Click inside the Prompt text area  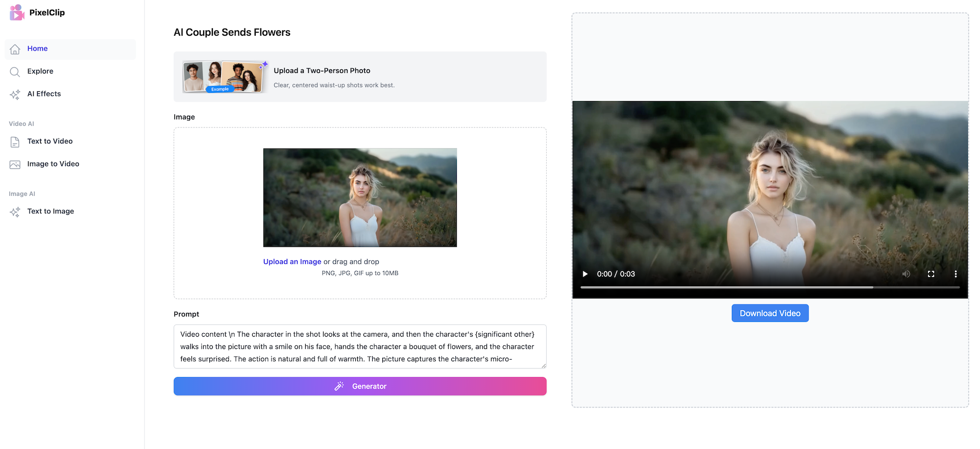pyautogui.click(x=360, y=346)
